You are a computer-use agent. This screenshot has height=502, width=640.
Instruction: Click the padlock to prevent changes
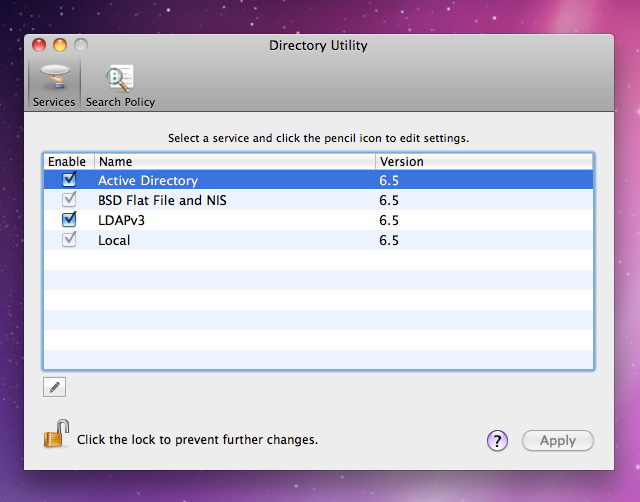click(x=56, y=435)
